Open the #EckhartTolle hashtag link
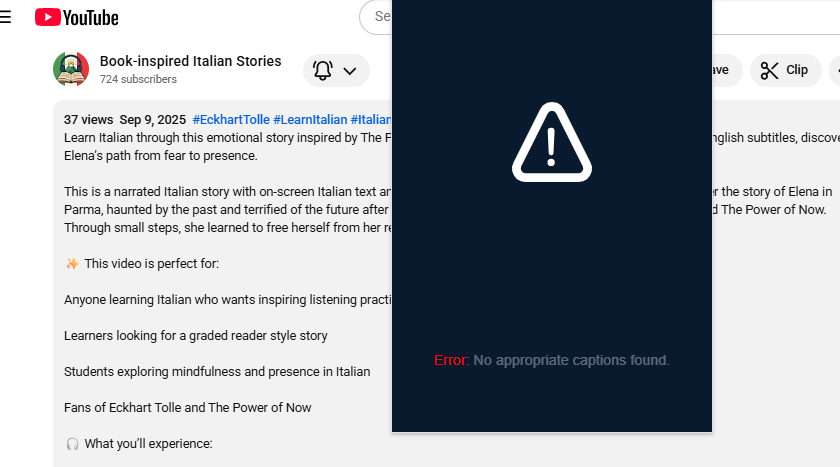The height and width of the screenshot is (467, 840). click(231, 119)
